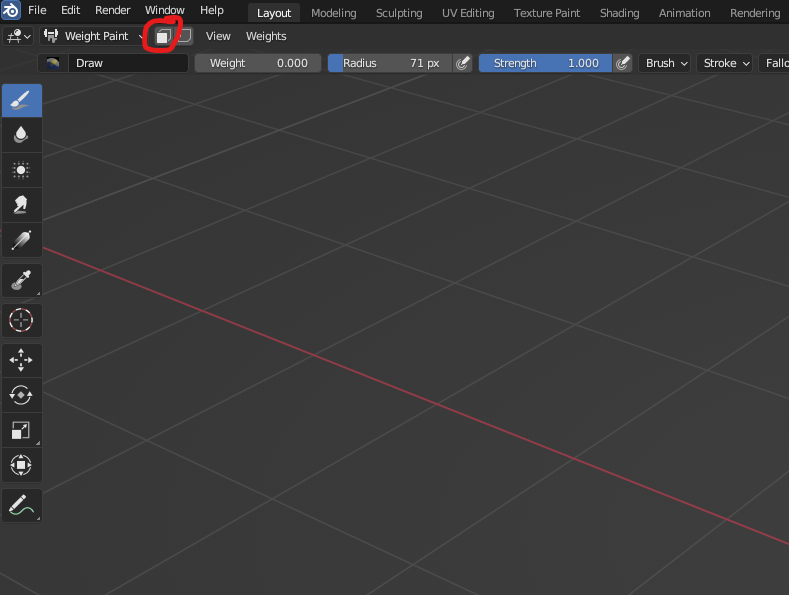The image size is (789, 595).
Task: Select the Gradient tool
Action: click(x=22, y=240)
